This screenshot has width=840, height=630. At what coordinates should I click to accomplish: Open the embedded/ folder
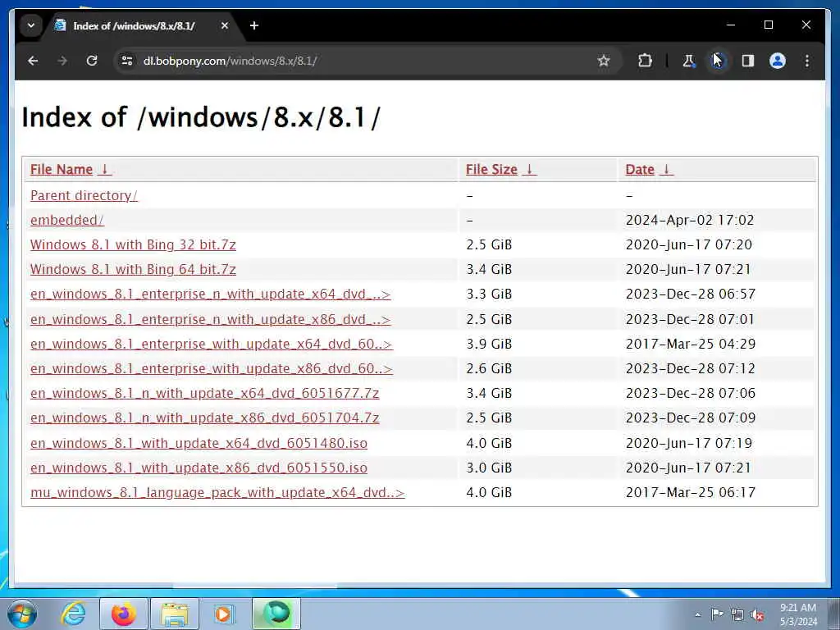point(67,220)
